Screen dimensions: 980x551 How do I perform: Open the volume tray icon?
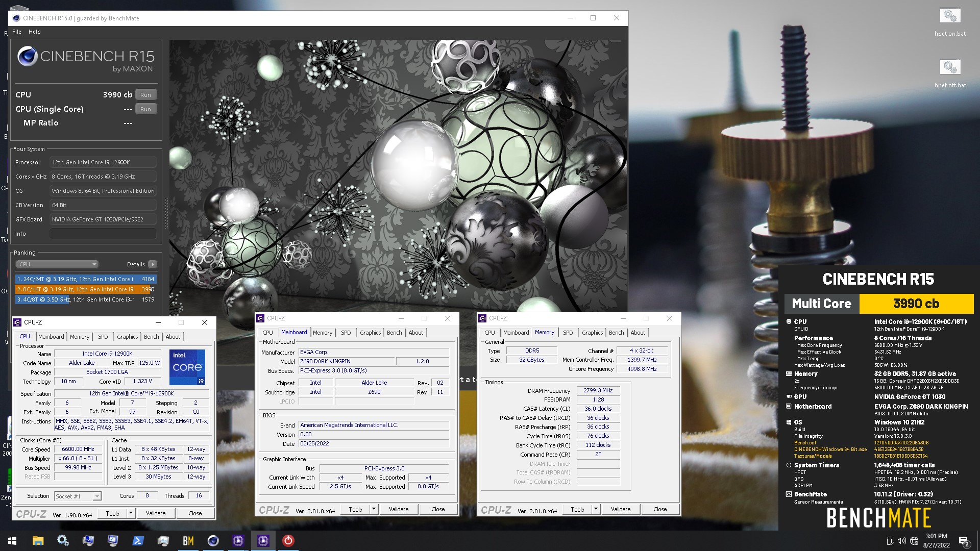[x=901, y=541]
